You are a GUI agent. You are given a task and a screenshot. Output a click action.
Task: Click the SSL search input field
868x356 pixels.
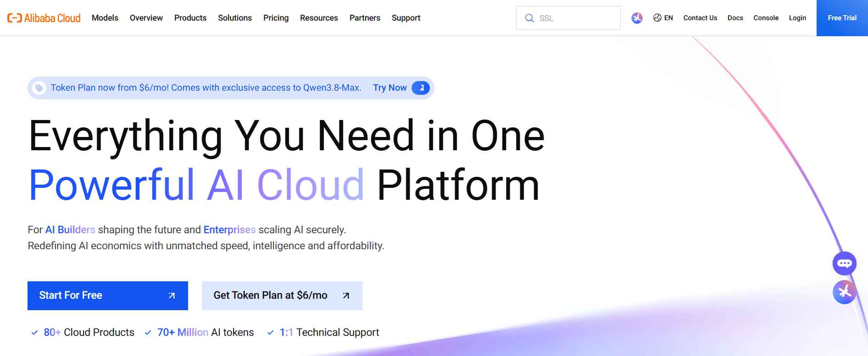568,18
